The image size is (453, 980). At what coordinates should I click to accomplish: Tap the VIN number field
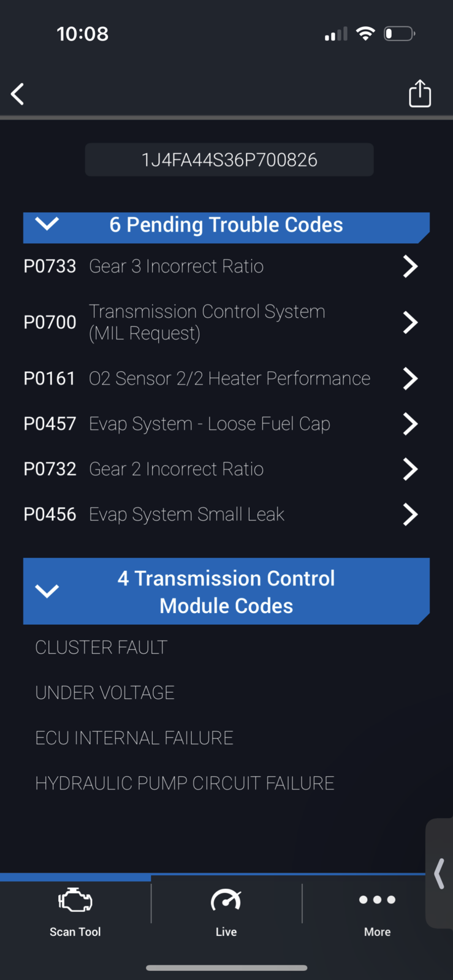229,160
